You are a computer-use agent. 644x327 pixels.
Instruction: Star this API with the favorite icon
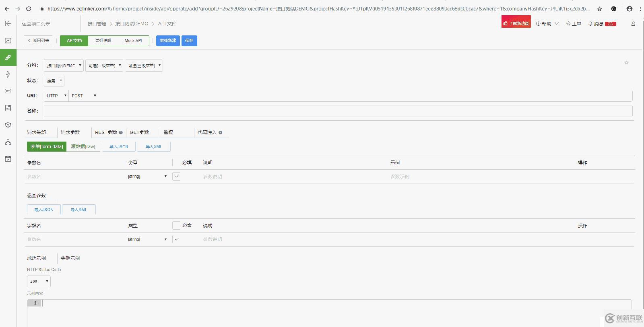(626, 63)
